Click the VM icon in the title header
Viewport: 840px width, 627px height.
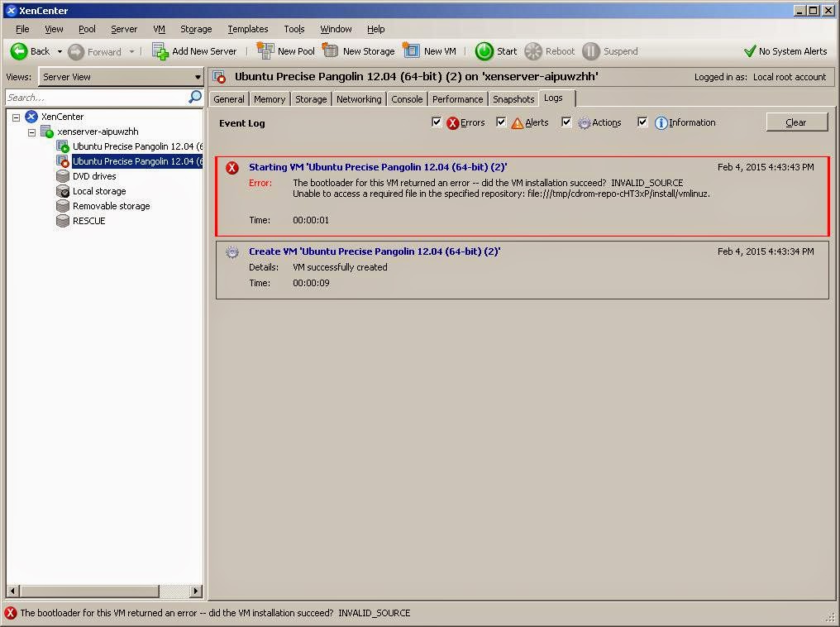coord(219,77)
